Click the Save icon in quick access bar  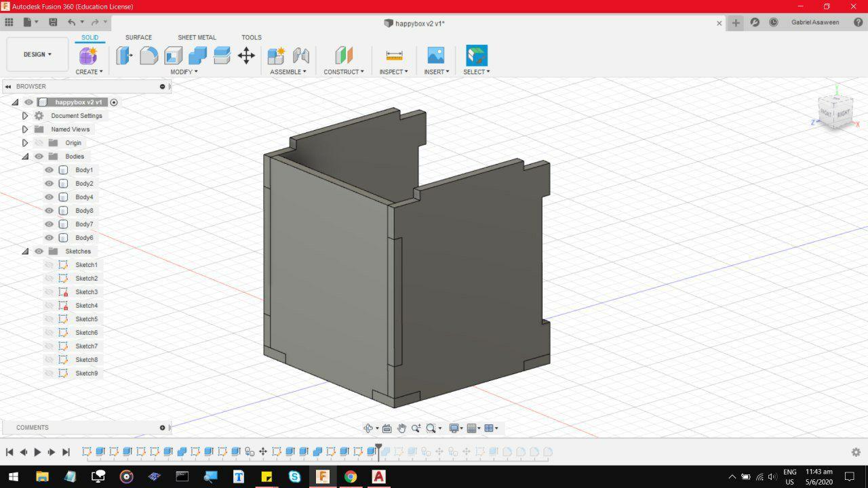point(53,22)
